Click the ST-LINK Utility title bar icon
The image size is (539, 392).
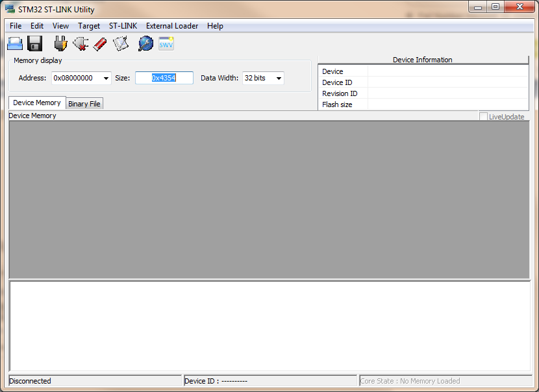coord(10,9)
